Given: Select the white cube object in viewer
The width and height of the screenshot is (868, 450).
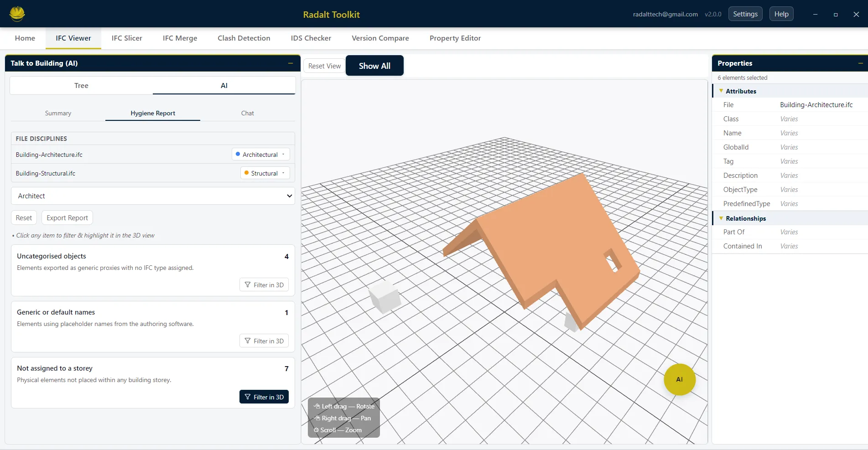Looking at the screenshot, I should coord(385,297).
